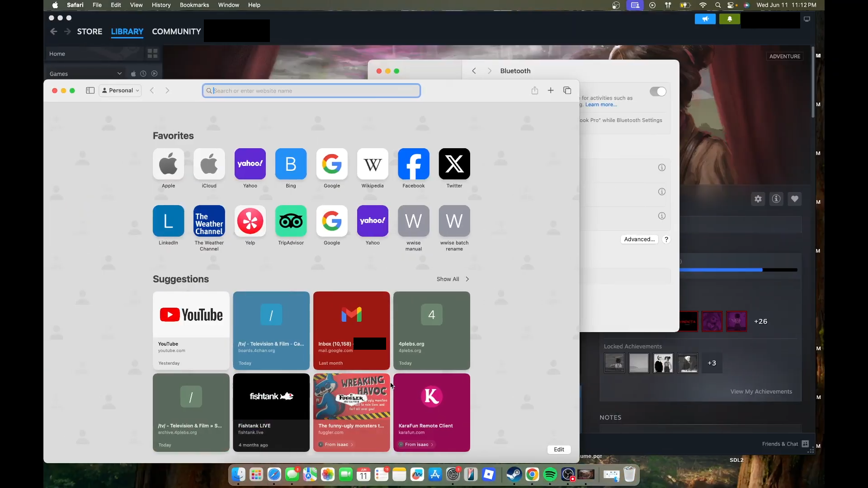
Task: Toggle Steam ready-to-play filter icon
Action: (x=155, y=74)
